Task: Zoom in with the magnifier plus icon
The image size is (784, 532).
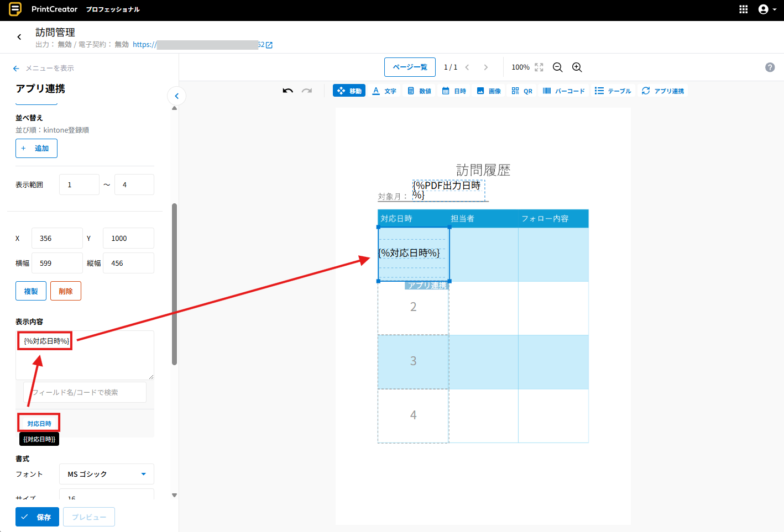Action: 577,67
